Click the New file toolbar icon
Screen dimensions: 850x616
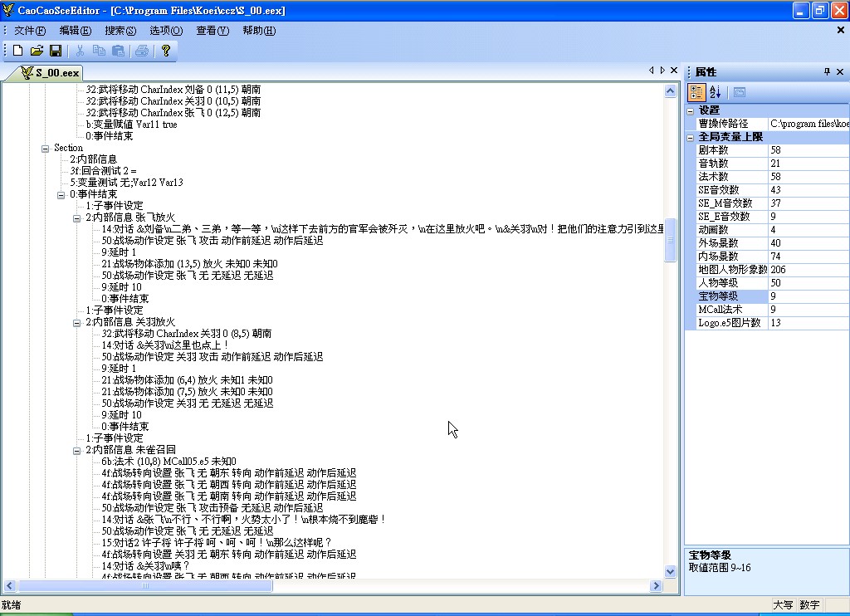18,51
